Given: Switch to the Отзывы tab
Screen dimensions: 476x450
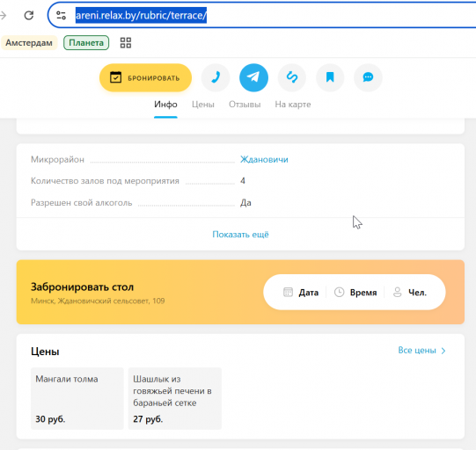Looking at the screenshot, I should click(x=245, y=105).
